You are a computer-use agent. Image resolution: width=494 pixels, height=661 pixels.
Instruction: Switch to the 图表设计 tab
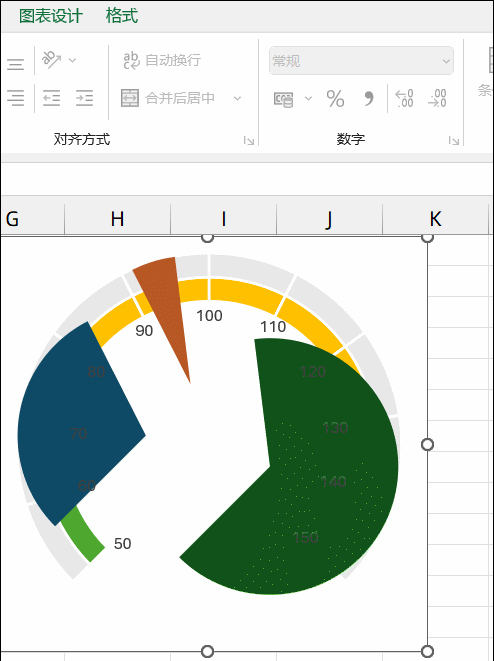click(x=51, y=16)
